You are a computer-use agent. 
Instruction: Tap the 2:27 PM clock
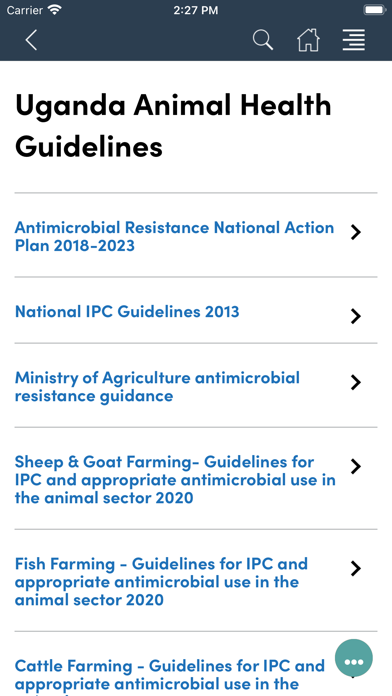pyautogui.click(x=196, y=10)
